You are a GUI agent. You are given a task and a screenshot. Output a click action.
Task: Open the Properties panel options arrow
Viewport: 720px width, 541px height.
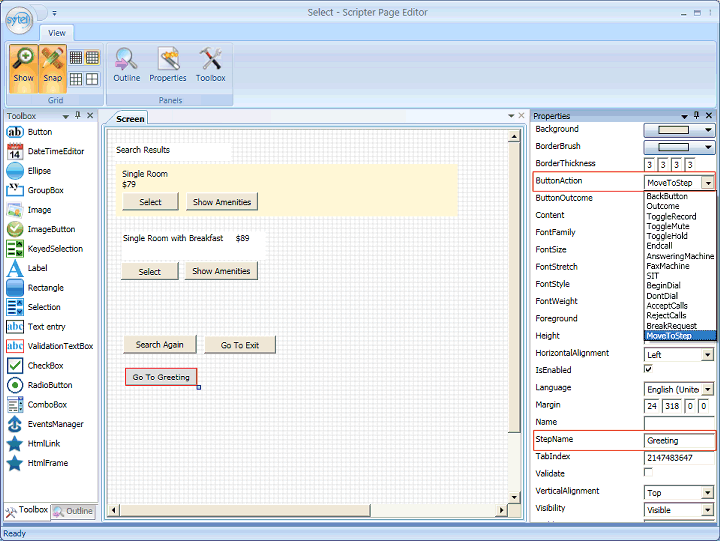684,116
